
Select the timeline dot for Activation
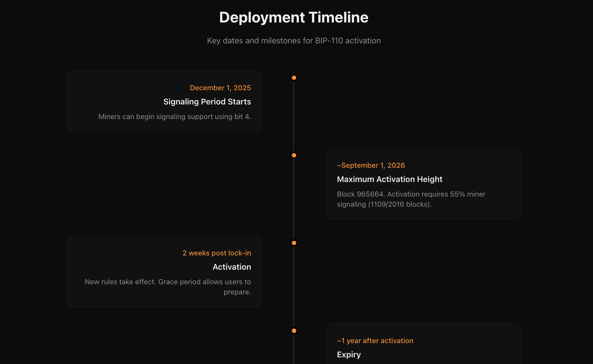294,243
